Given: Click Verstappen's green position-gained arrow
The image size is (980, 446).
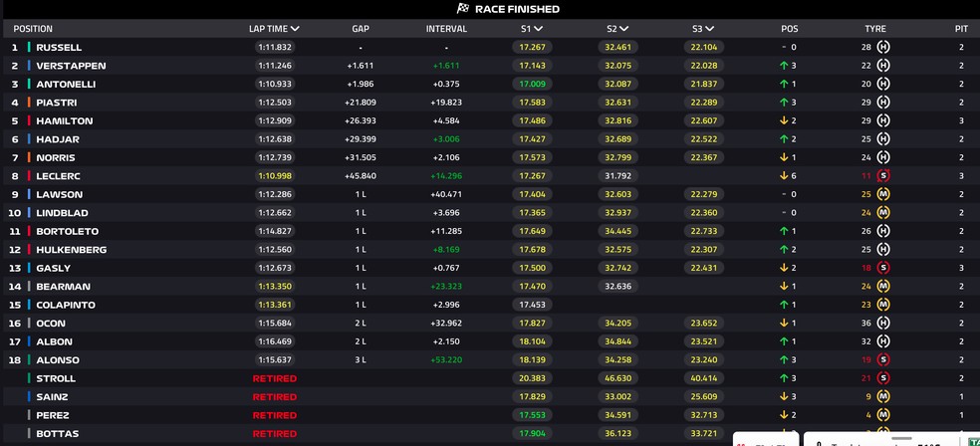Looking at the screenshot, I should tap(784, 66).
